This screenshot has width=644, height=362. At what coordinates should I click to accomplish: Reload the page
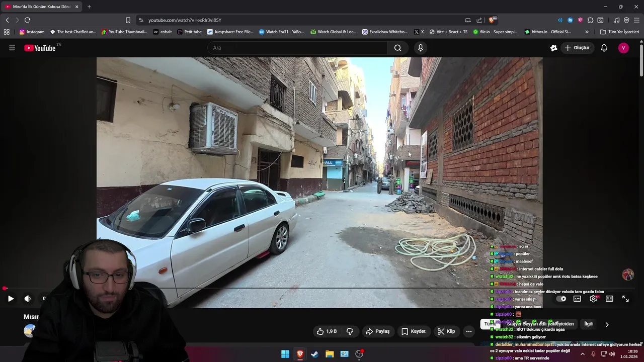(x=27, y=20)
